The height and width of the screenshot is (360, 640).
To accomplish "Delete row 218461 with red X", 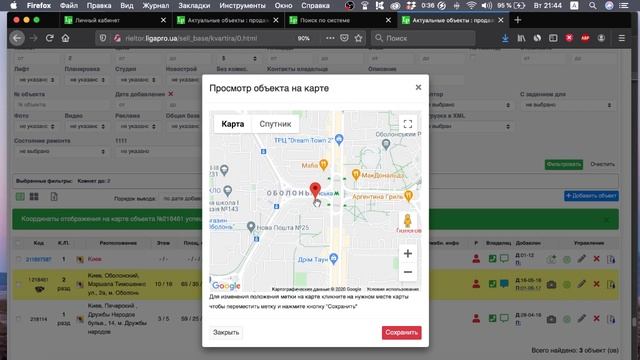I will 596,284.
